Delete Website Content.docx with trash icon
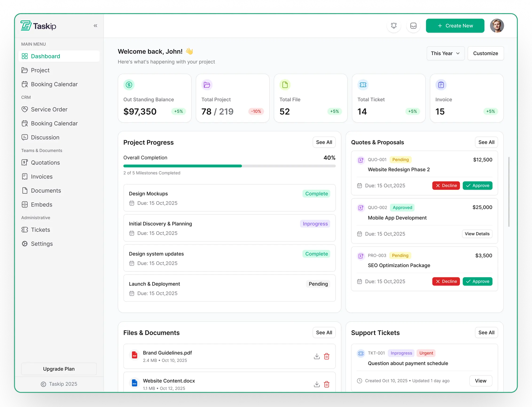532x407 pixels. 327,384
